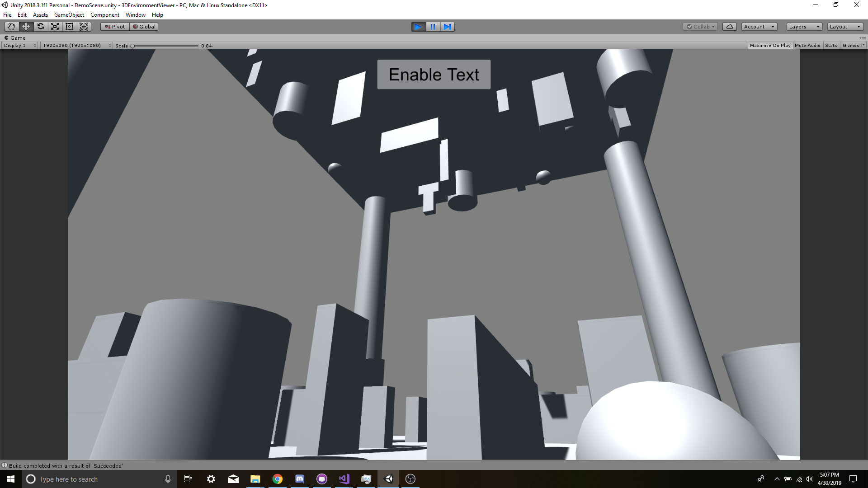Select the Hand tool in the toolbar
This screenshot has height=488, width=868.
pos(11,27)
